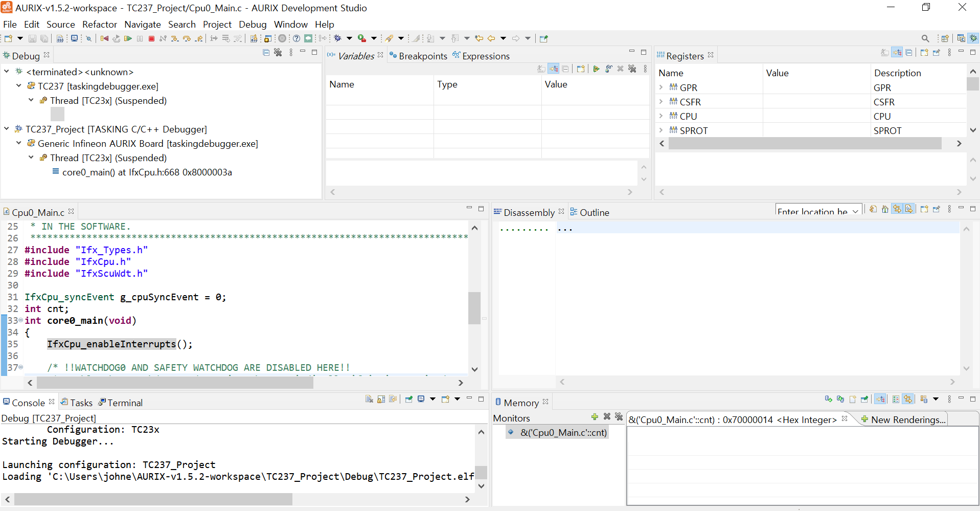Viewport: 980px width, 511px height.
Task: Expand the CSFR register group
Action: pyautogui.click(x=661, y=102)
